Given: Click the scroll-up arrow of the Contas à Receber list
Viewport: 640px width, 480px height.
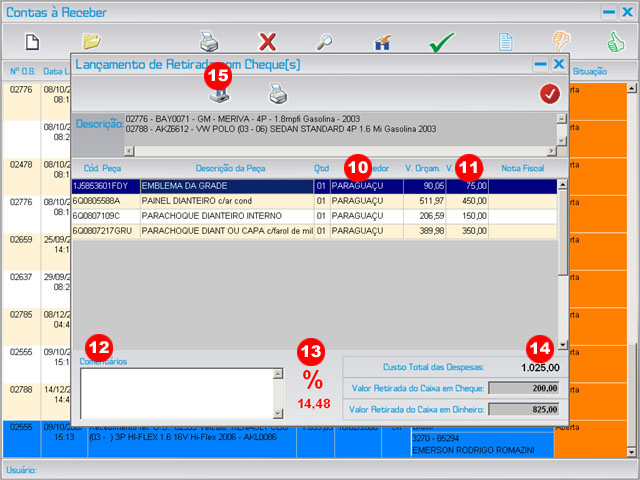Looking at the screenshot, I should (x=631, y=88).
